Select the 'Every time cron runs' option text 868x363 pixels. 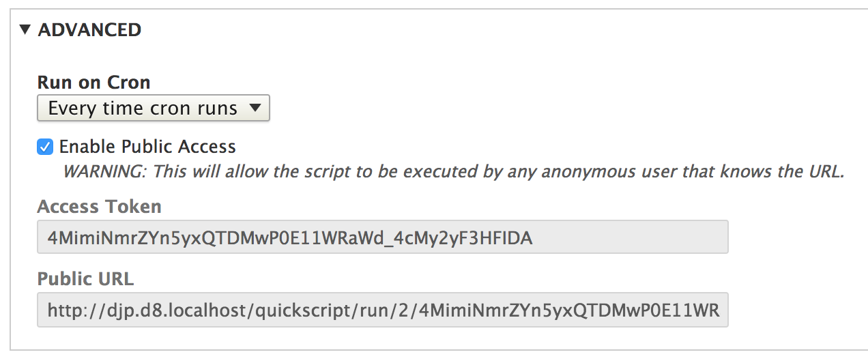tap(143, 108)
